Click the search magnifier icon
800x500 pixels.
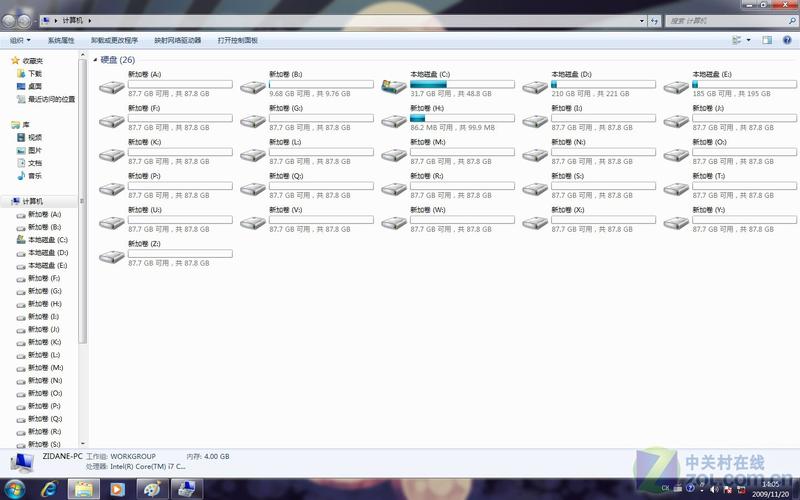(792, 21)
